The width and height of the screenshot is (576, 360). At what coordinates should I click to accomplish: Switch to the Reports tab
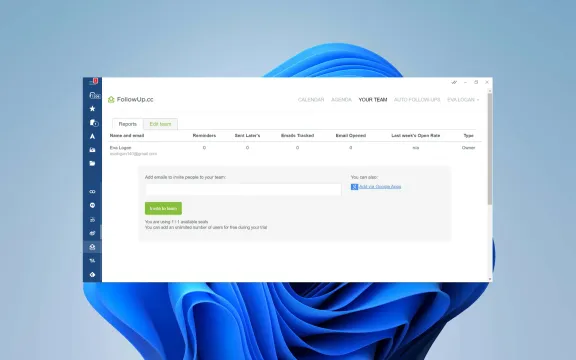[x=127, y=124]
